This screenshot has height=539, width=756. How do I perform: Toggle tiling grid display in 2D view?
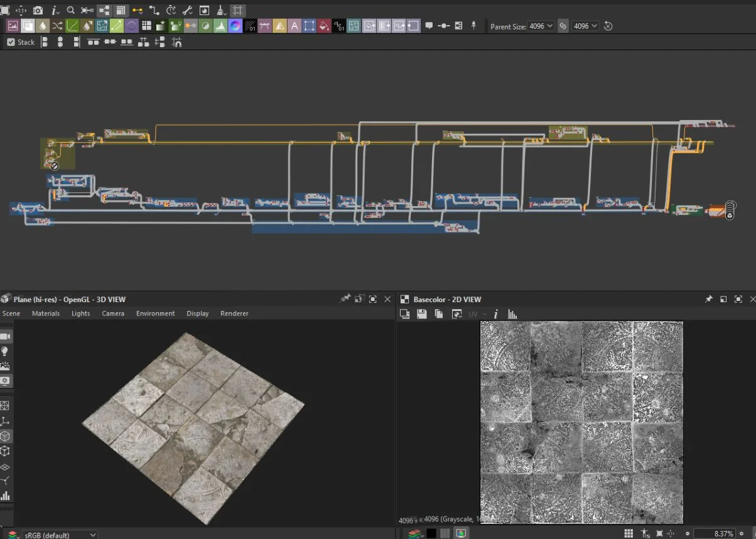[x=629, y=533]
